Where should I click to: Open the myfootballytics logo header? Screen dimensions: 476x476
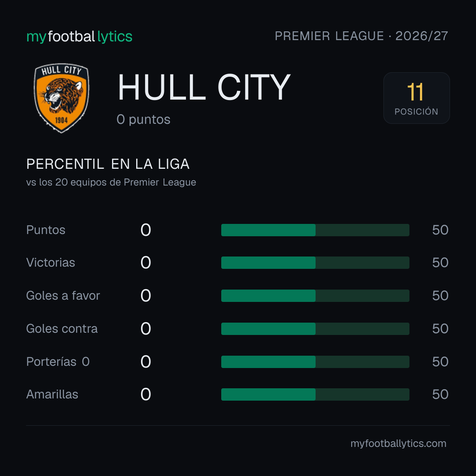tap(79, 37)
